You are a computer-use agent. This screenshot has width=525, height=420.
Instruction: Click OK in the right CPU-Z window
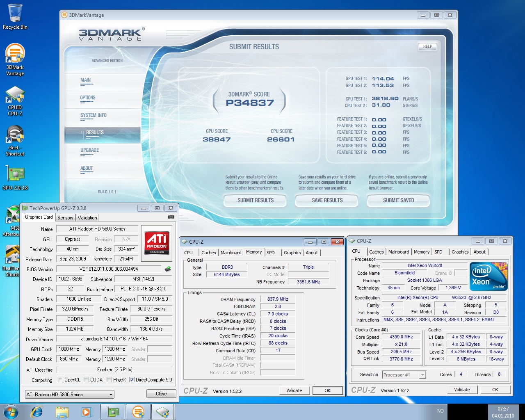(x=495, y=390)
